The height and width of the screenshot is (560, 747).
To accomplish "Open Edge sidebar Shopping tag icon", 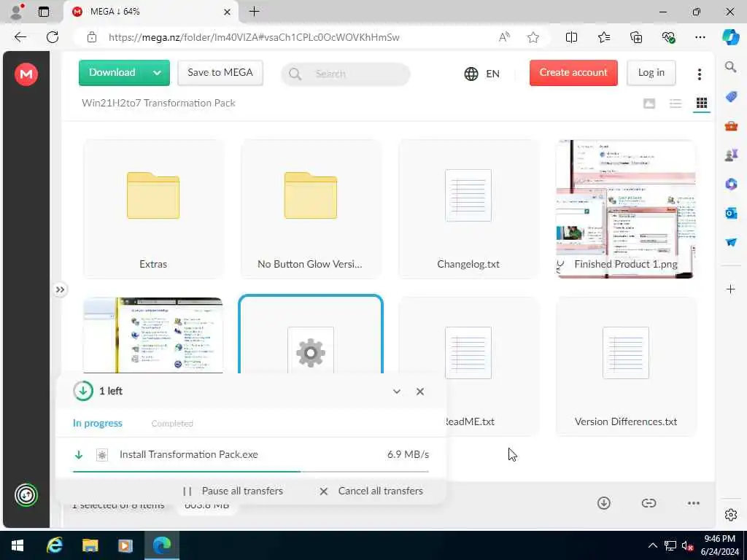I will point(731,97).
